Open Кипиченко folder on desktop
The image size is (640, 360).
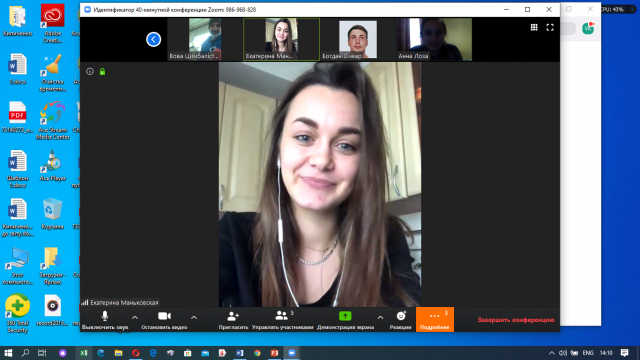tap(17, 20)
